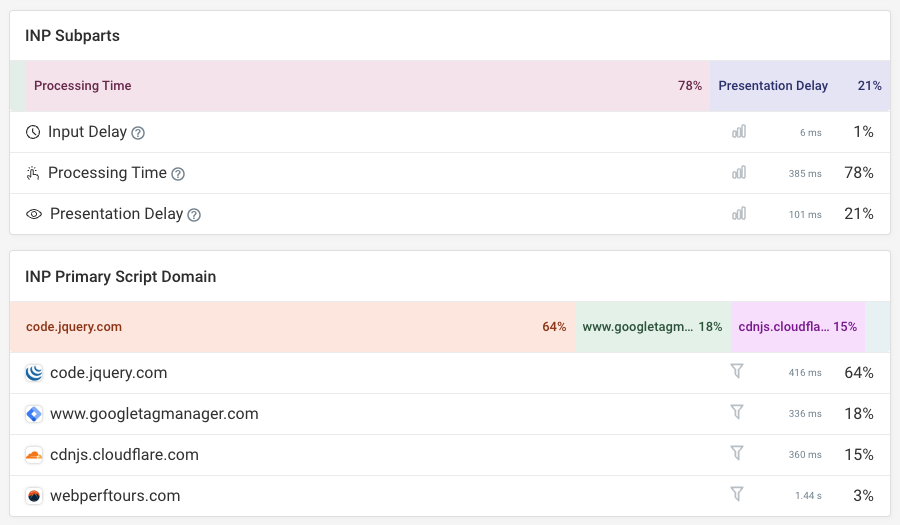This screenshot has height=525, width=900.
Task: Click the help icon next to Presentation Delay
Action: point(194,215)
